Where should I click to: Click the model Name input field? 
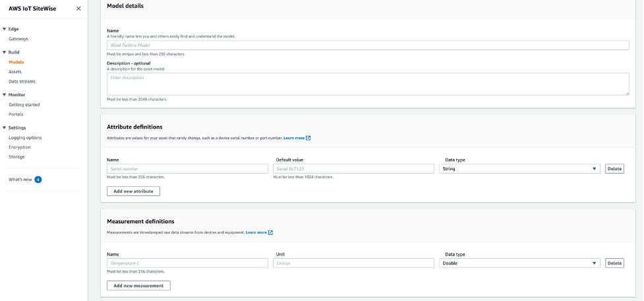[x=368, y=46]
